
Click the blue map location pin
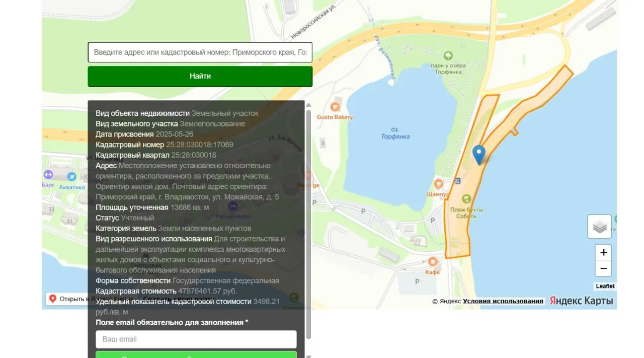[479, 154]
